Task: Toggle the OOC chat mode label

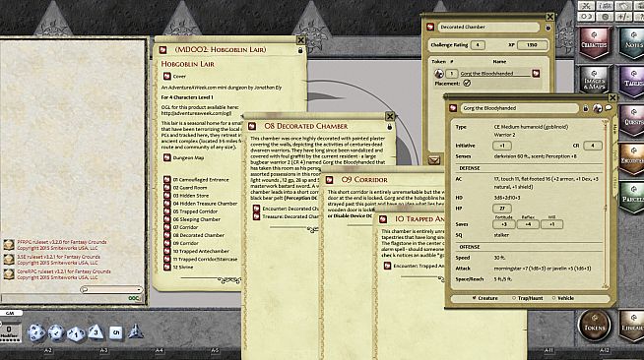Action: 134,298
